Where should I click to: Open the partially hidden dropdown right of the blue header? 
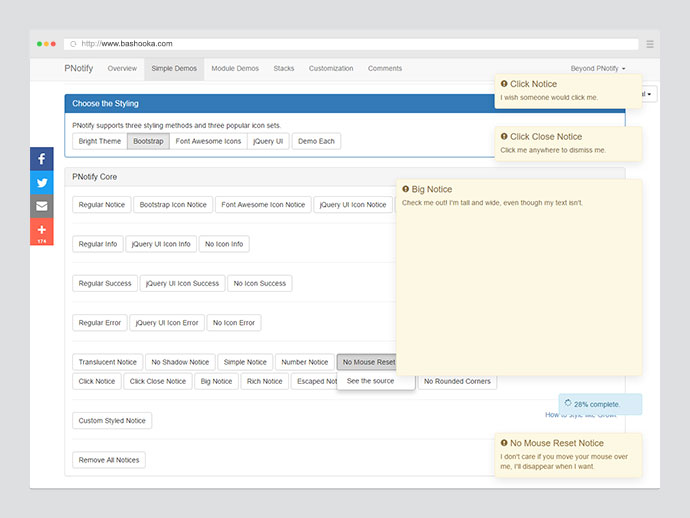point(649,94)
